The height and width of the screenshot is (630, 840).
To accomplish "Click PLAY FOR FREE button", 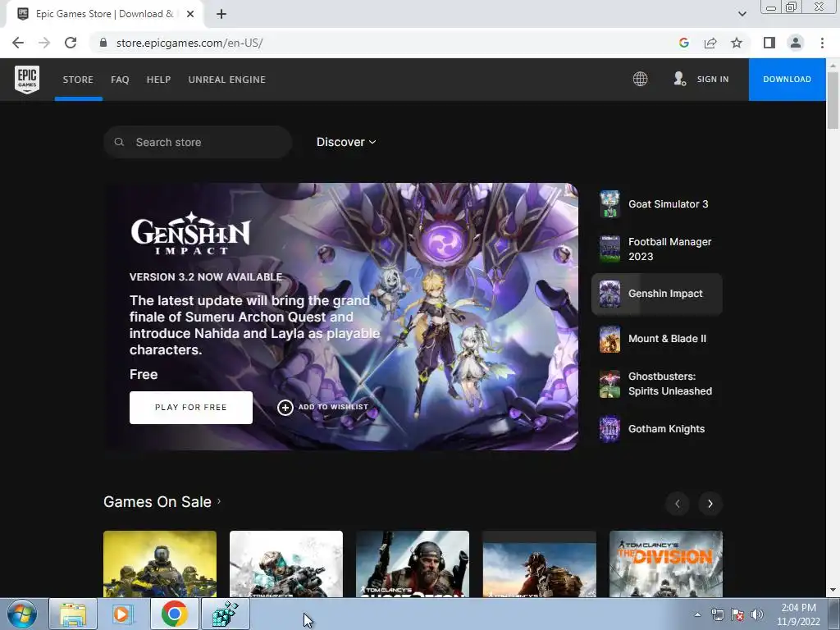I will (x=190, y=408).
